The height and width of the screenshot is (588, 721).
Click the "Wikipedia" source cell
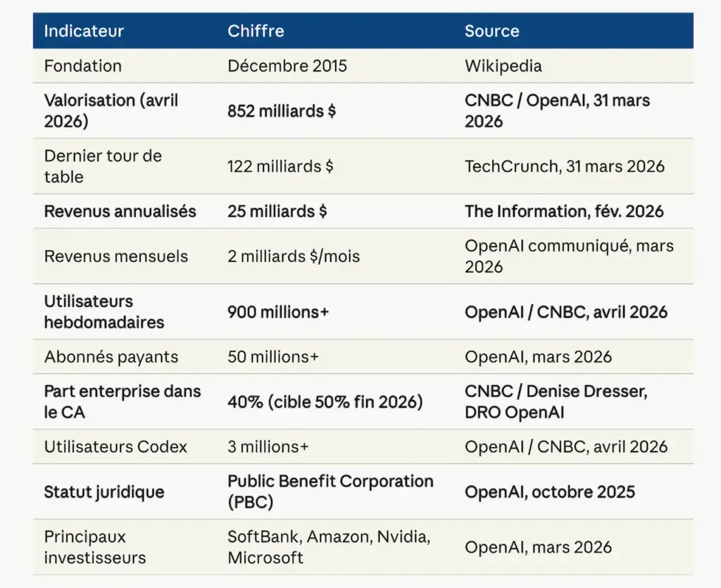503,66
